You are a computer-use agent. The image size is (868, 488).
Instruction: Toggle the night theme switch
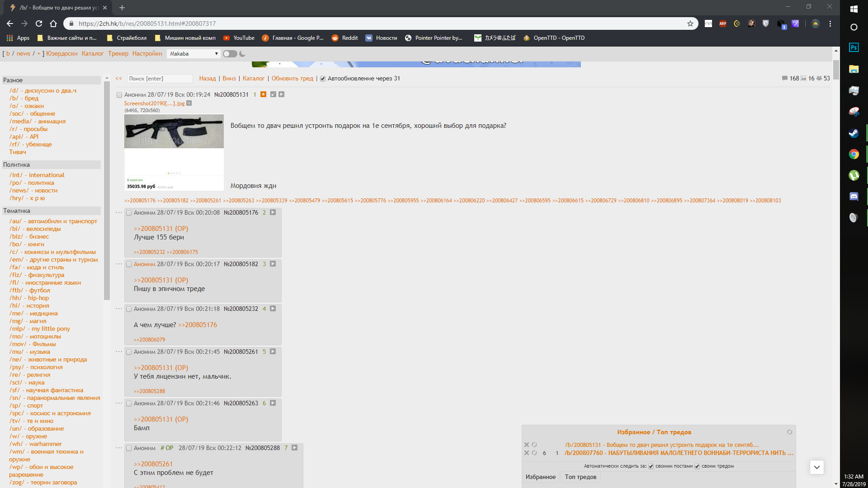(x=230, y=54)
